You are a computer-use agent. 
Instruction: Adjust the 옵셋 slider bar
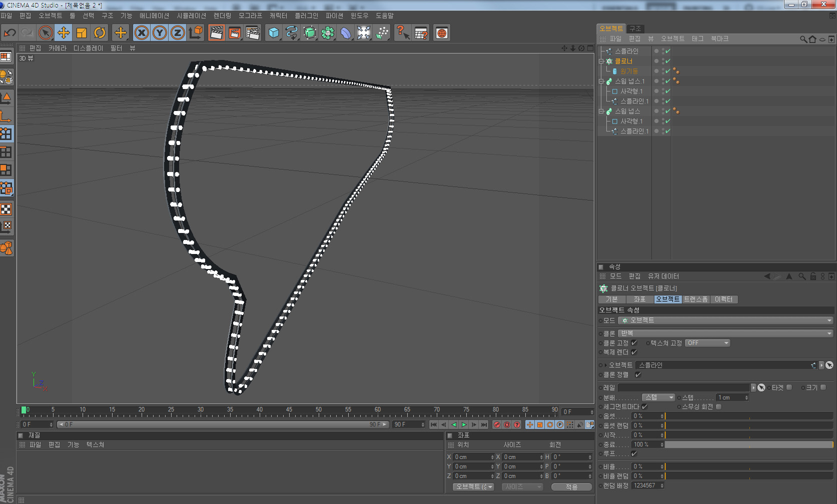tap(749, 416)
